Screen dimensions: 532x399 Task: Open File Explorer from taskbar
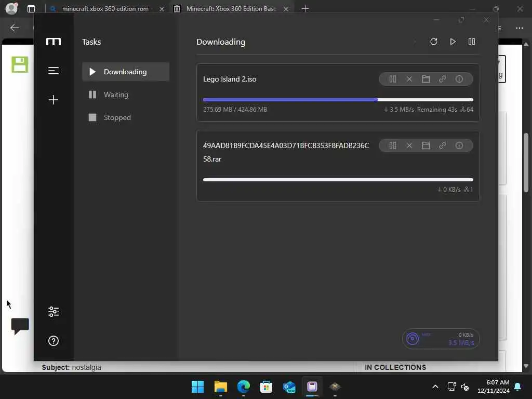click(220, 387)
